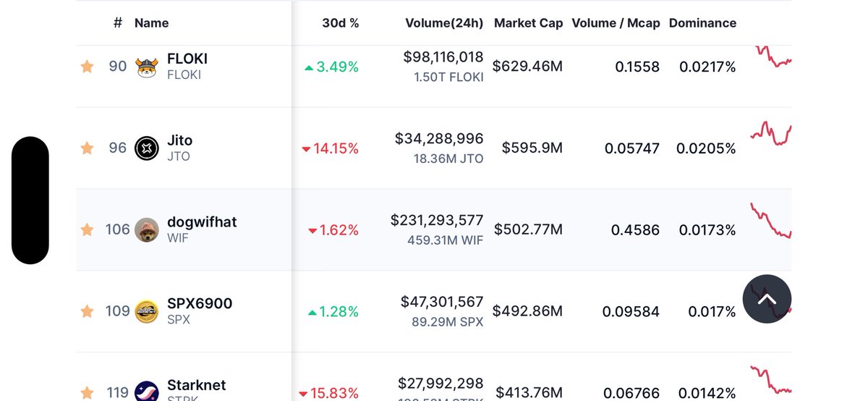
Task: Click the 18.36M JTO volume amount
Action: pyautogui.click(x=448, y=159)
